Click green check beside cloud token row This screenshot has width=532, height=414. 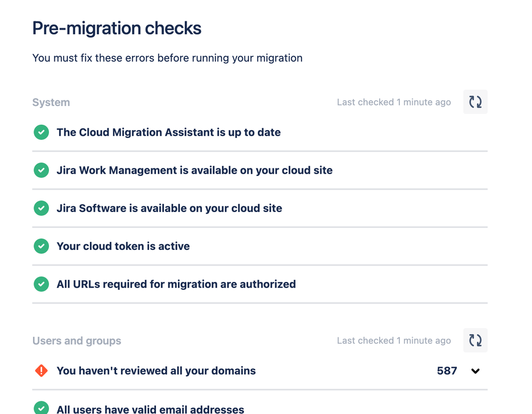[42, 246]
